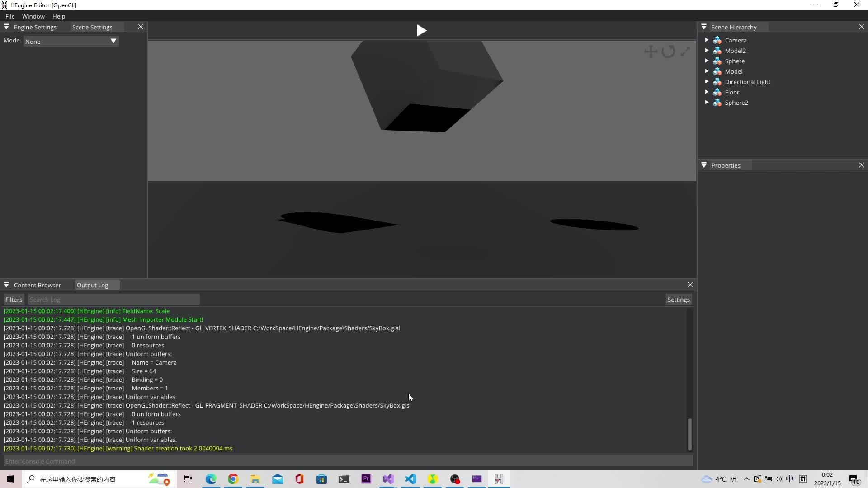Viewport: 868px width, 488px height.
Task: Expand the Camera tree node
Action: pyautogui.click(x=707, y=40)
